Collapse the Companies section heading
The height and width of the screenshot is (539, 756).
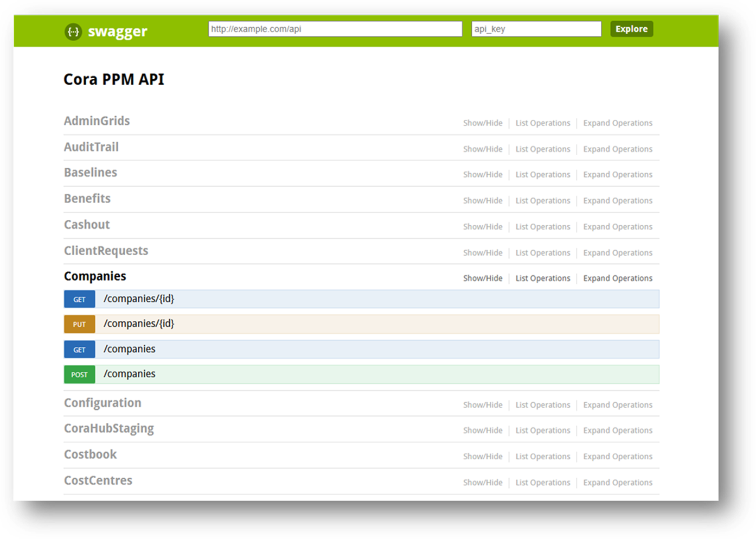coord(95,276)
